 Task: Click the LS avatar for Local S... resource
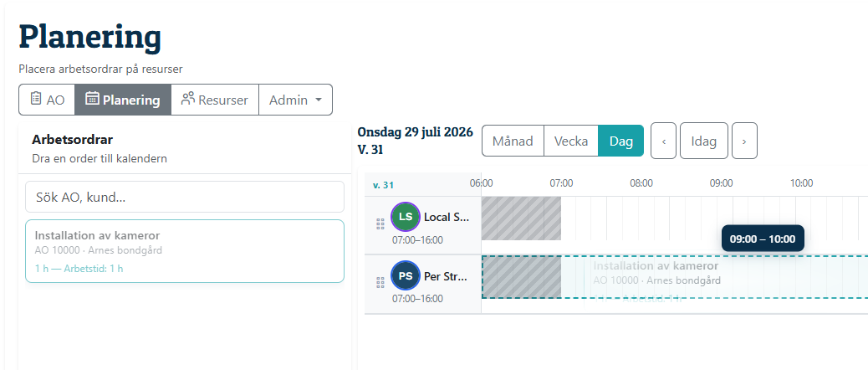[406, 217]
